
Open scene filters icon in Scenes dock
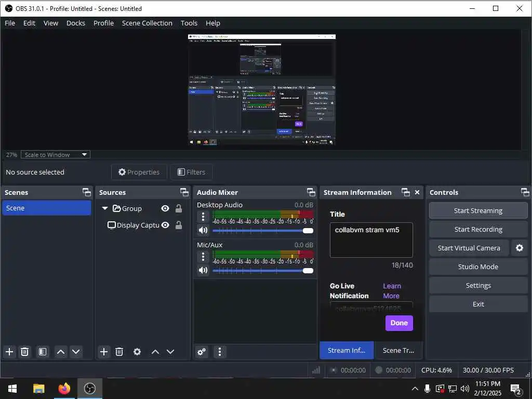(x=43, y=352)
